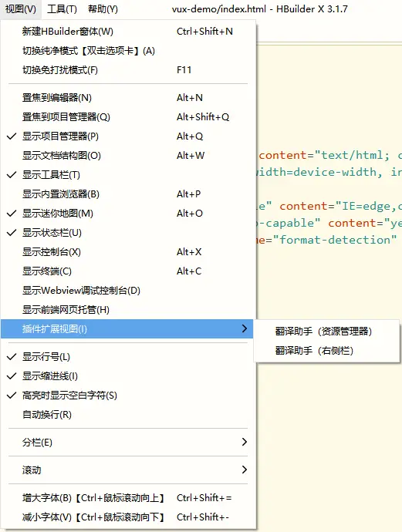The width and height of the screenshot is (402, 532).
Task: Toggle 显示缩进线(I) option
Action: pyautogui.click(x=127, y=376)
